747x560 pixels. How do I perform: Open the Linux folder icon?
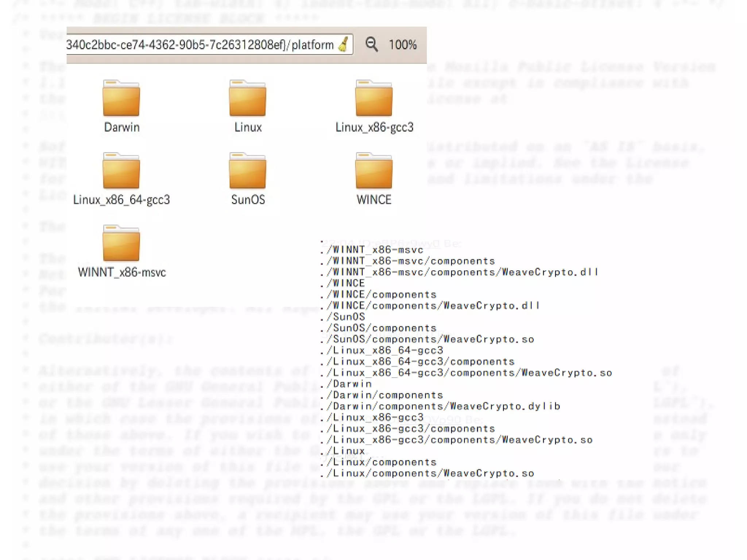point(248,99)
